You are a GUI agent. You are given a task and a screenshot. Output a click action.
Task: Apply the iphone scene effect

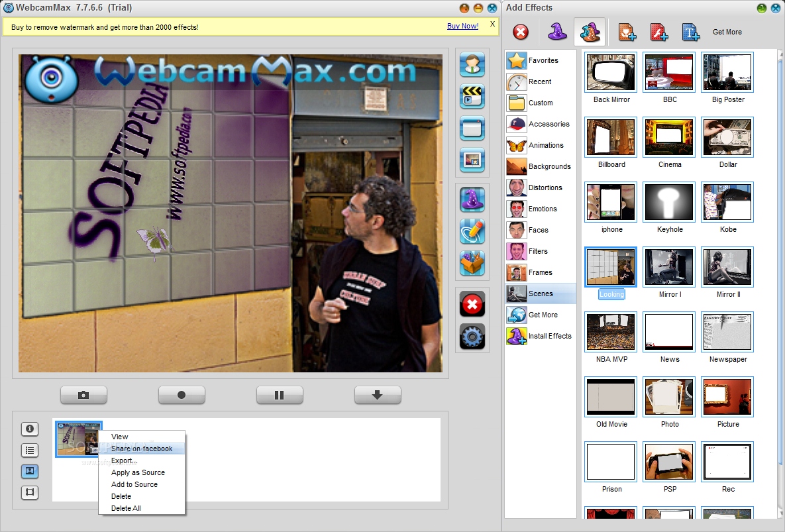pyautogui.click(x=611, y=202)
